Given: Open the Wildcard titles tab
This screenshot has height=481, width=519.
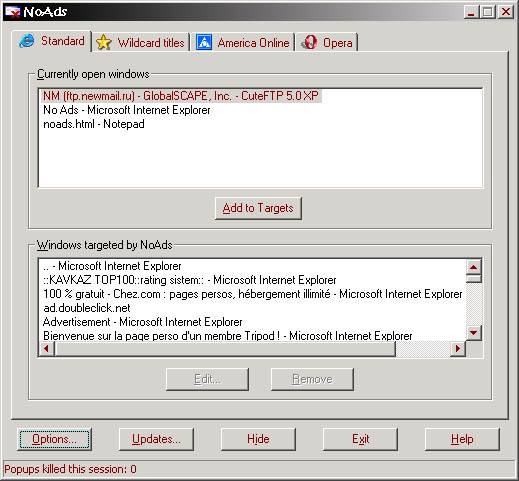Looking at the screenshot, I should [x=141, y=43].
